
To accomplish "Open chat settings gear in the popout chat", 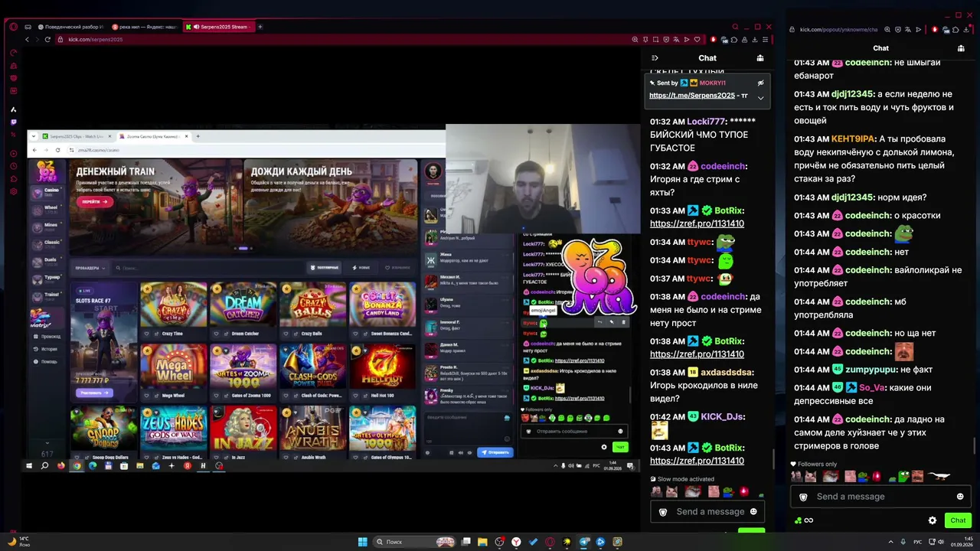I will [933, 520].
